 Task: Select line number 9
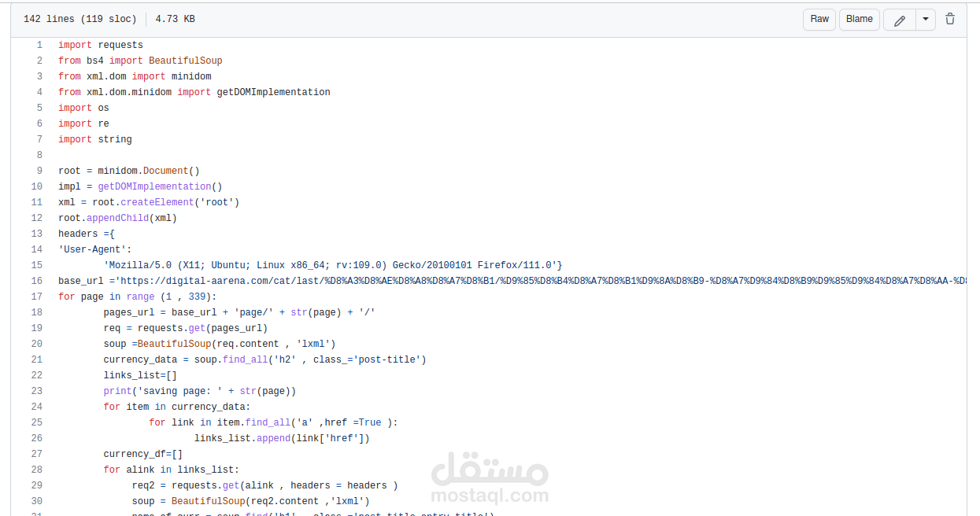coord(39,171)
